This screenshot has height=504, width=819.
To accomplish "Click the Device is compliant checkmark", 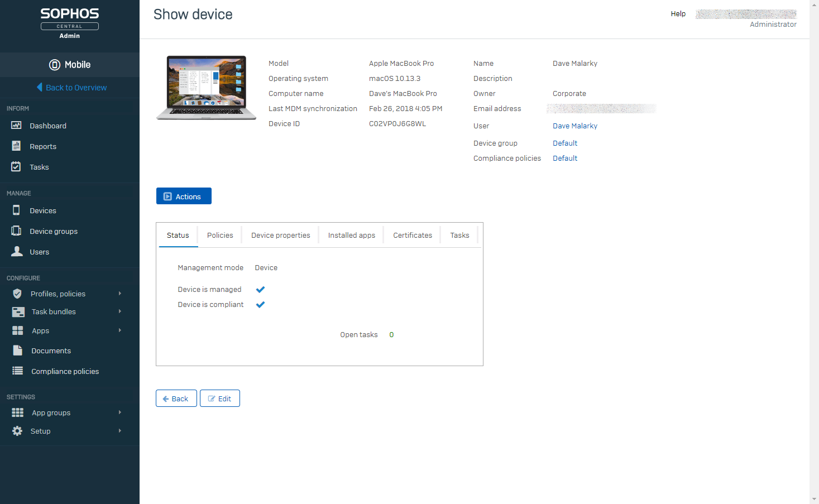I will (260, 304).
